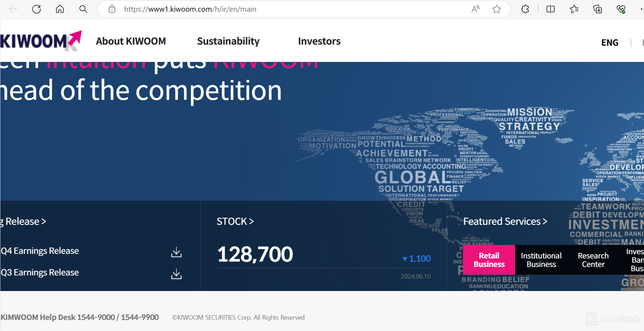Expand the STOCK section link
The image size is (644, 331).
pos(235,222)
